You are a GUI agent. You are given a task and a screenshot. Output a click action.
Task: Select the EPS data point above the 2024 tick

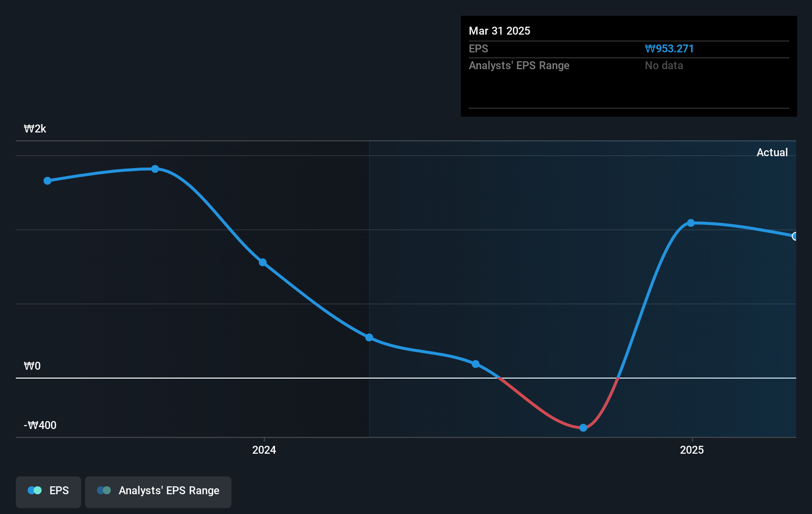point(263,262)
